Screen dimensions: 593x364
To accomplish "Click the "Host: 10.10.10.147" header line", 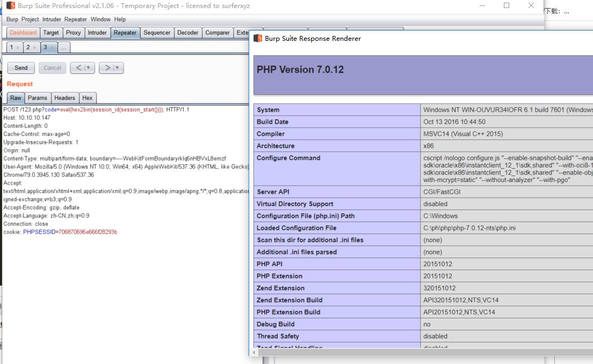I will (x=27, y=118).
